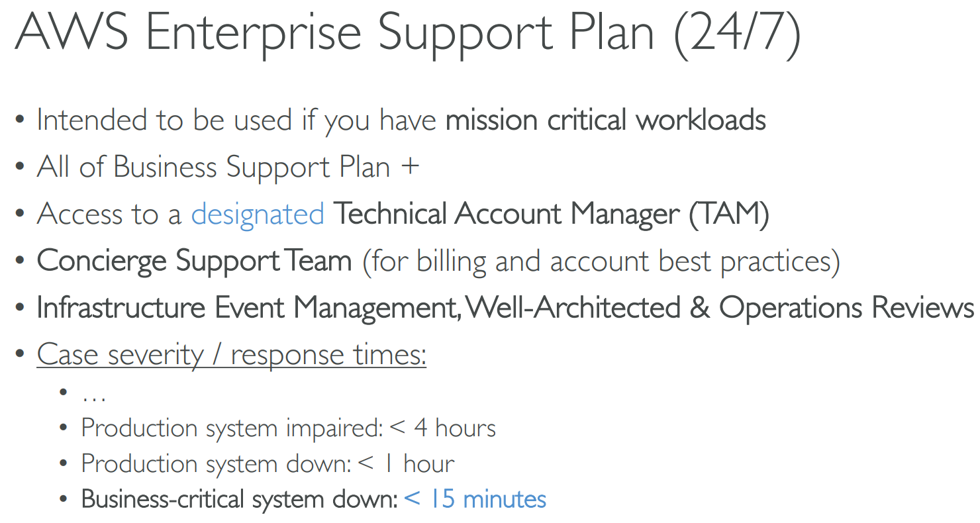Click the "< 4 hours" response time
980x523 pixels.
443,428
